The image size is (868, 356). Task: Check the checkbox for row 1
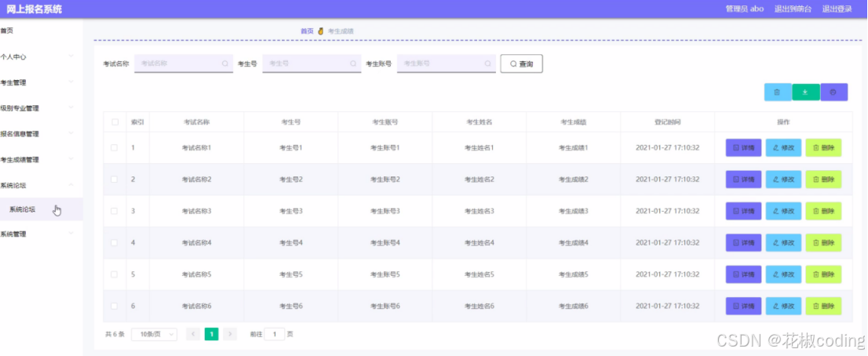pos(115,148)
